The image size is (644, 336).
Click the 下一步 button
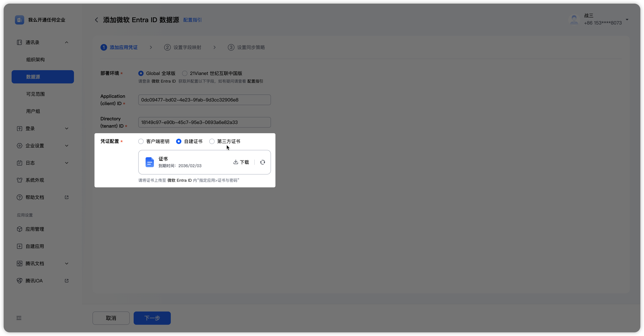(x=152, y=318)
